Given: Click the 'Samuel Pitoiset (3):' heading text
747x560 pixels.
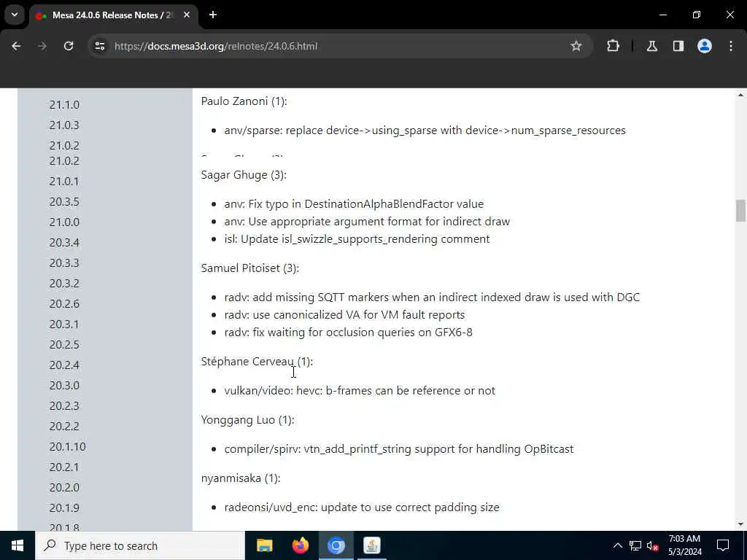Looking at the screenshot, I should [x=249, y=268].
